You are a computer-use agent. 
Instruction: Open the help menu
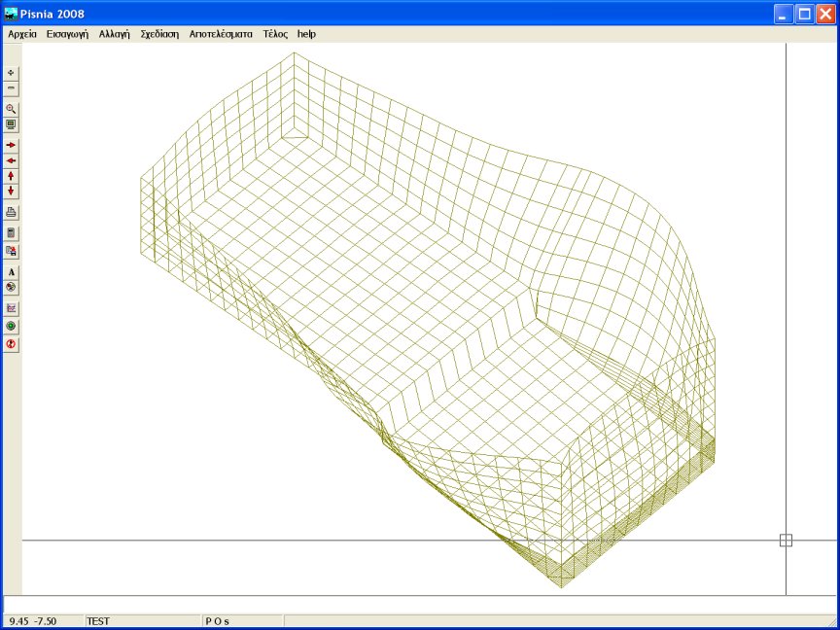coord(306,34)
